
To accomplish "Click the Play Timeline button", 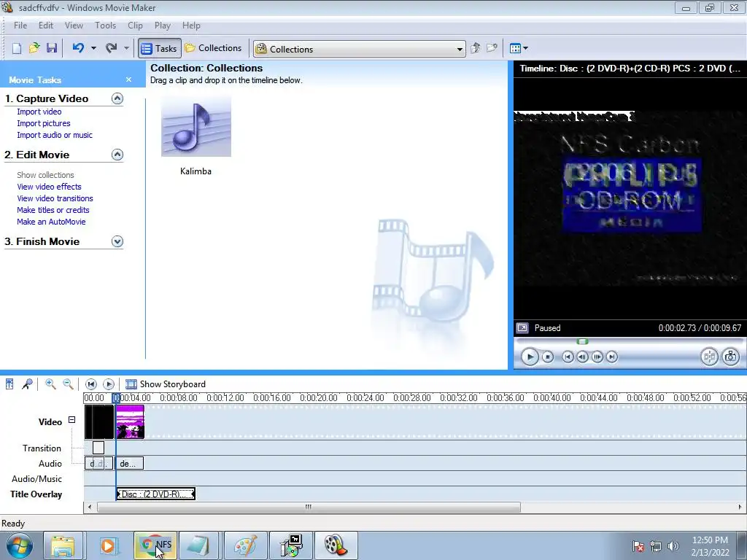I will click(109, 384).
